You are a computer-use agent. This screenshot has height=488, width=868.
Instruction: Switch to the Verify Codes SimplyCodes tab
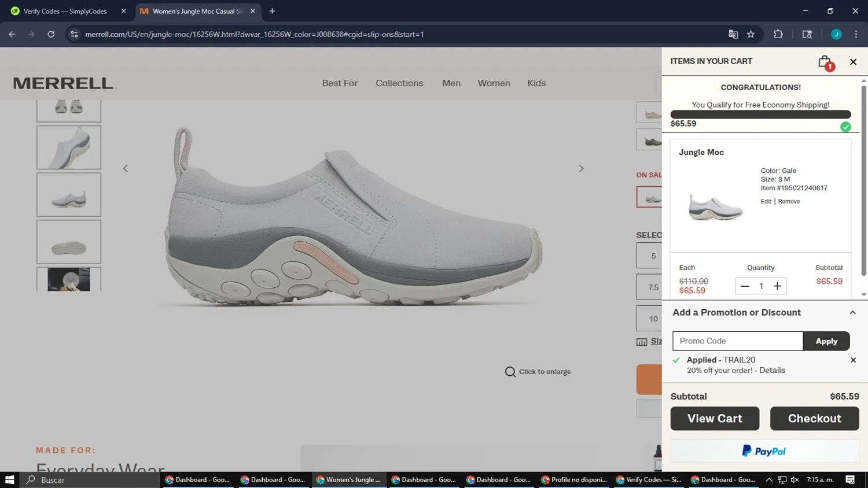(x=65, y=11)
